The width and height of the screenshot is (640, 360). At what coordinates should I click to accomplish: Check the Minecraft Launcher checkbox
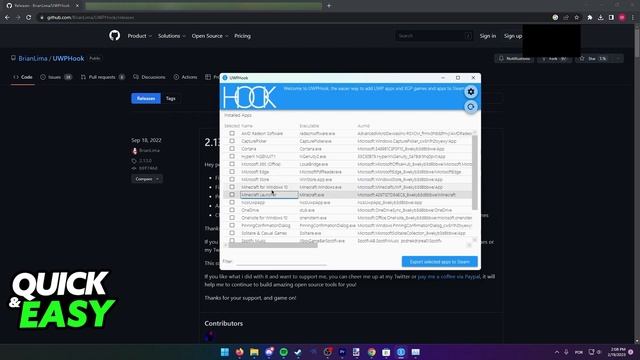pos(232,195)
